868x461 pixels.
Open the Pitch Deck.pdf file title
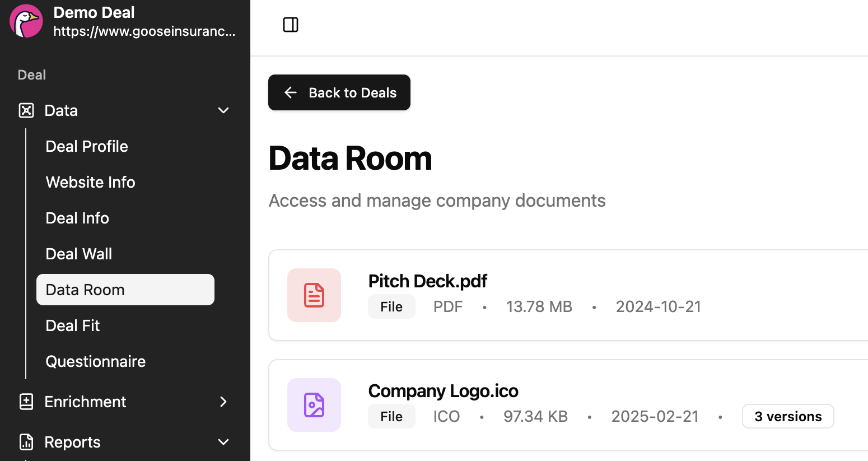[428, 281]
